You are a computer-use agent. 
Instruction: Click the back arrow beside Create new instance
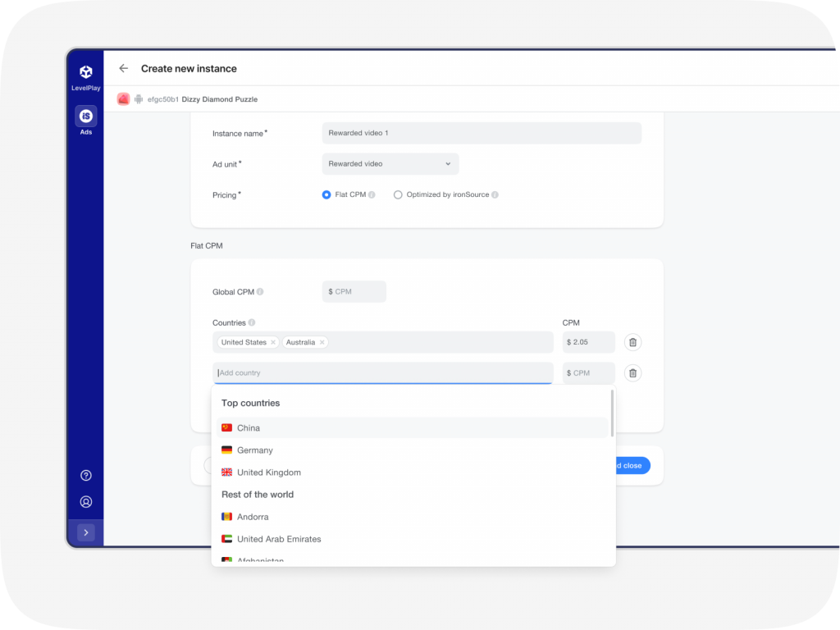click(x=124, y=69)
